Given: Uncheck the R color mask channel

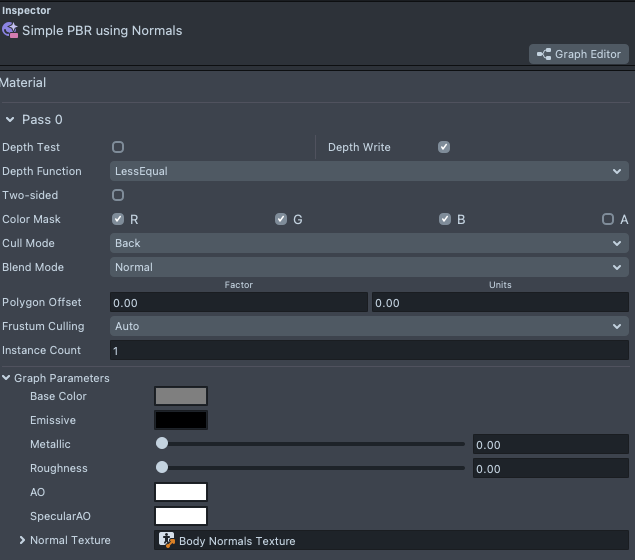Looking at the screenshot, I should [118, 219].
